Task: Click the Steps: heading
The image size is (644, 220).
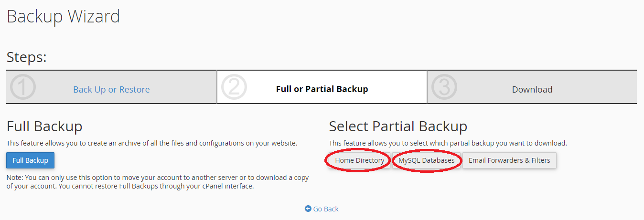Action: coord(27,57)
